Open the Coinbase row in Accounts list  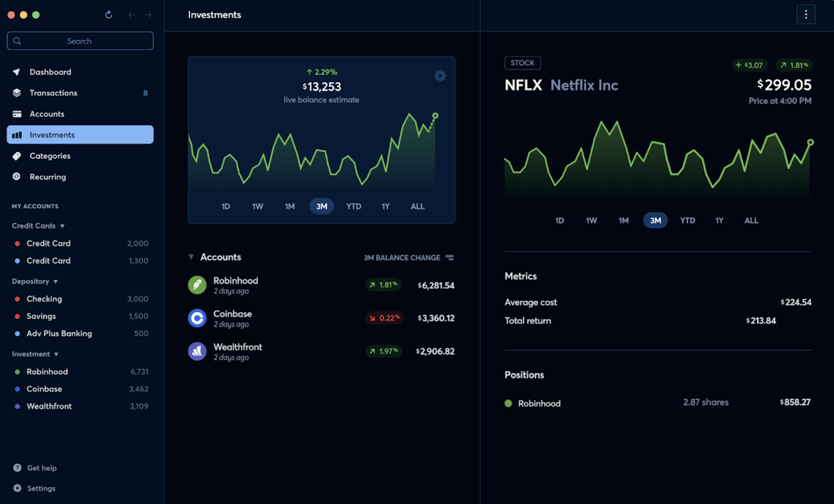[321, 318]
